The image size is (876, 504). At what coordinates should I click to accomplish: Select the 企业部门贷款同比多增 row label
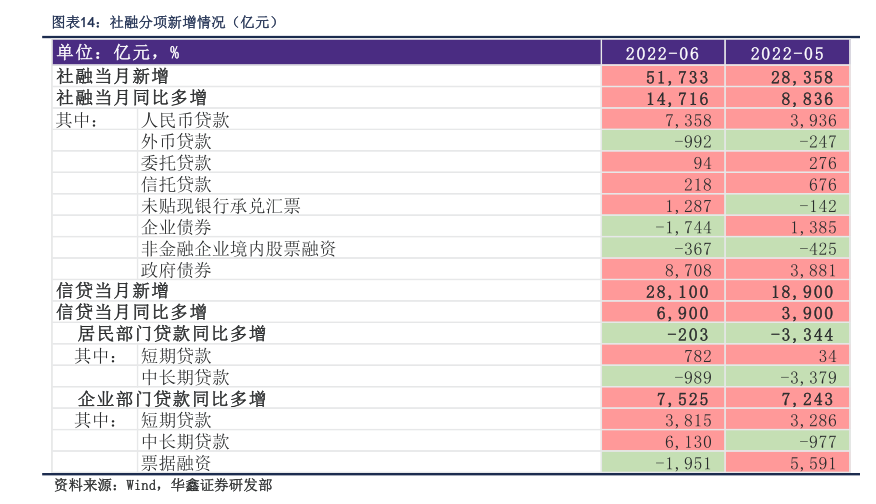click(x=172, y=399)
